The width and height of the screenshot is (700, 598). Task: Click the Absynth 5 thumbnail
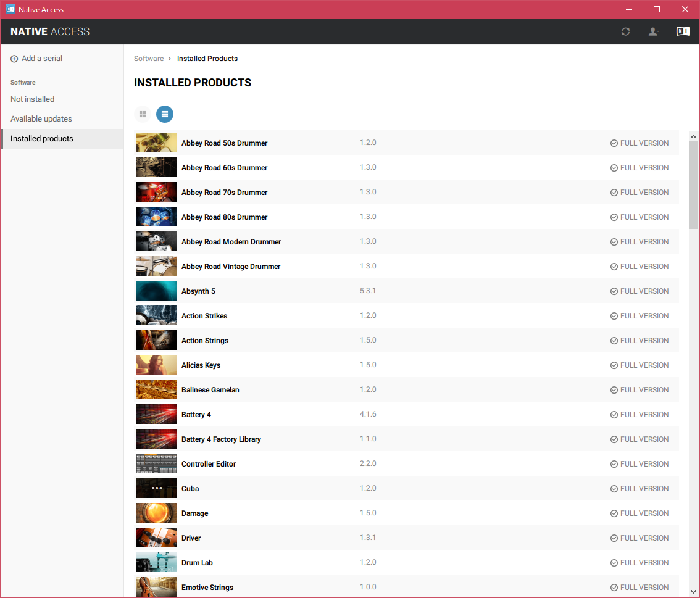tap(156, 291)
